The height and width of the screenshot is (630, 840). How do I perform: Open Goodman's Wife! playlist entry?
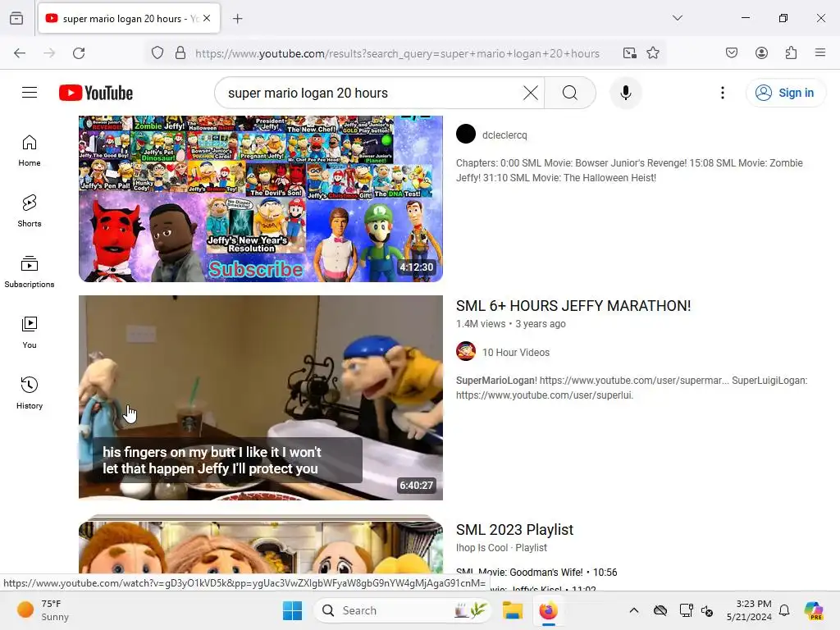(x=536, y=572)
